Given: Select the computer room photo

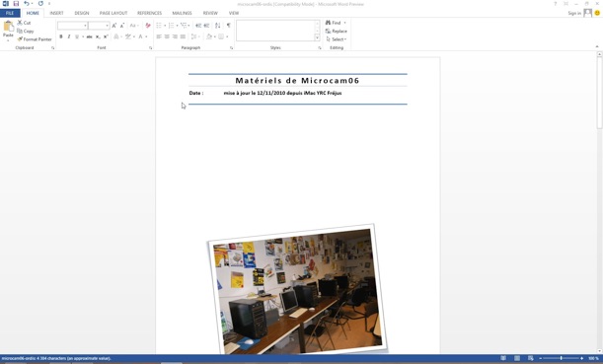Looking at the screenshot, I should tap(298, 289).
